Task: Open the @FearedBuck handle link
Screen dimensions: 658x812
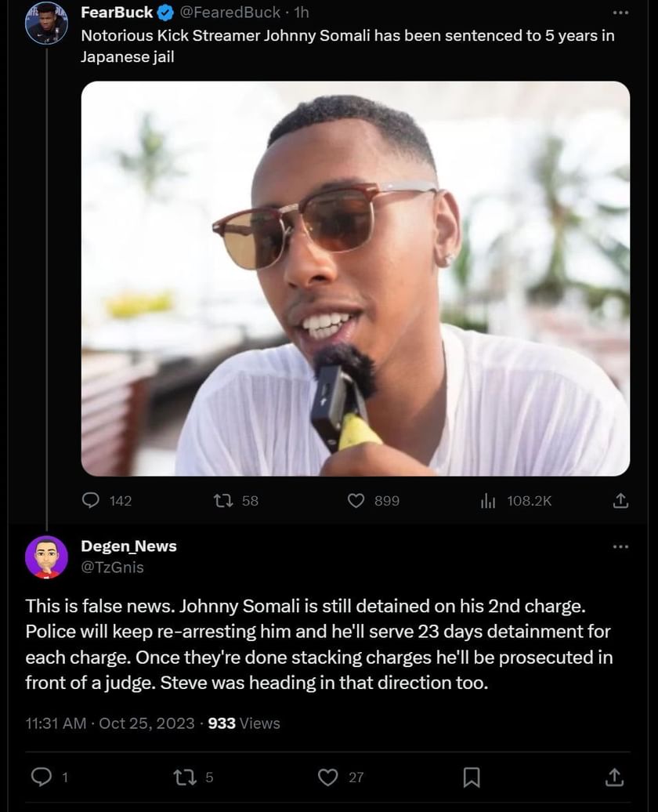Action: click(230, 13)
